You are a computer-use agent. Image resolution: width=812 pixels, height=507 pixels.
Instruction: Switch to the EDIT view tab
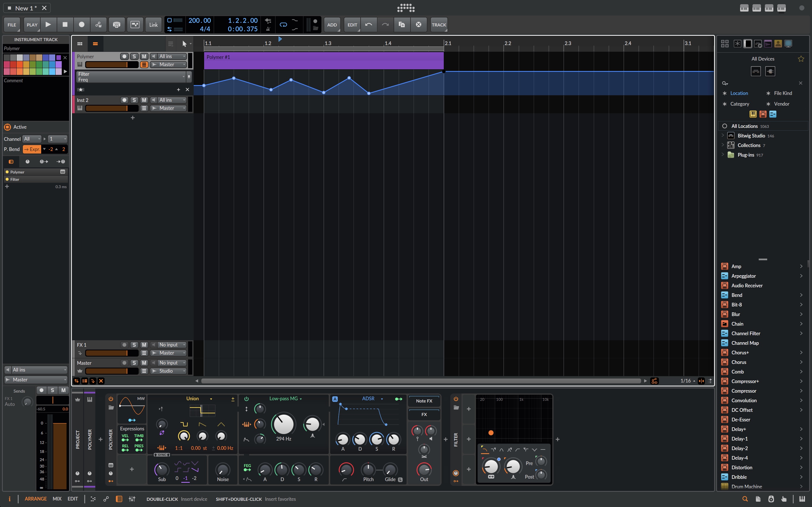(72, 499)
